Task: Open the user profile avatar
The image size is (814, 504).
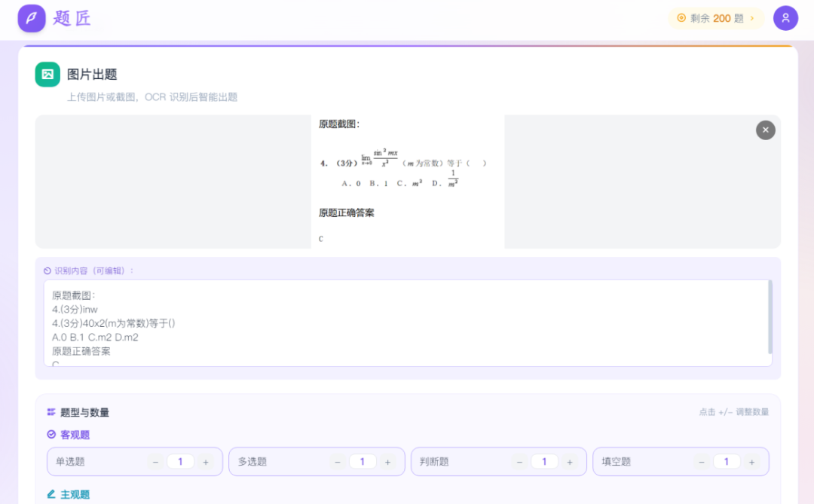Action: pos(785,18)
